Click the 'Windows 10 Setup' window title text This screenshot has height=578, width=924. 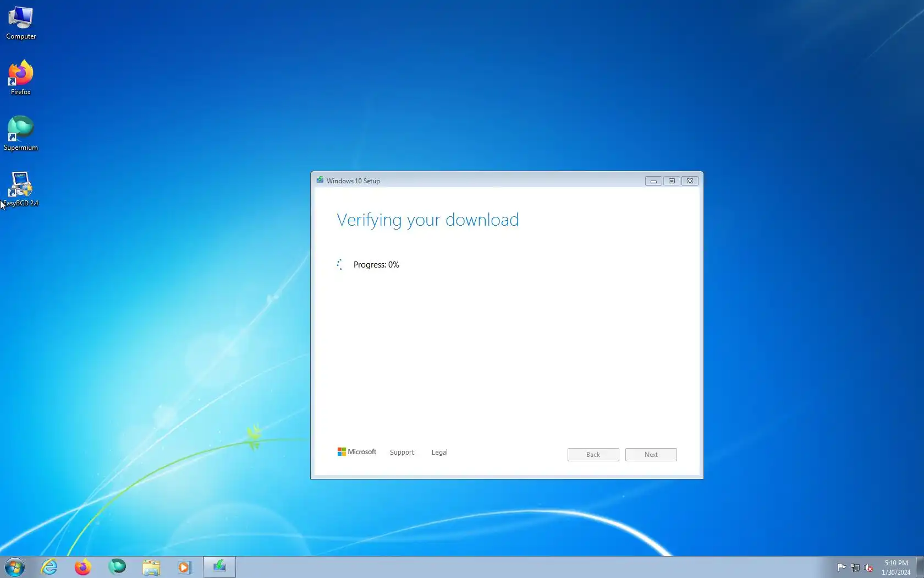(353, 181)
